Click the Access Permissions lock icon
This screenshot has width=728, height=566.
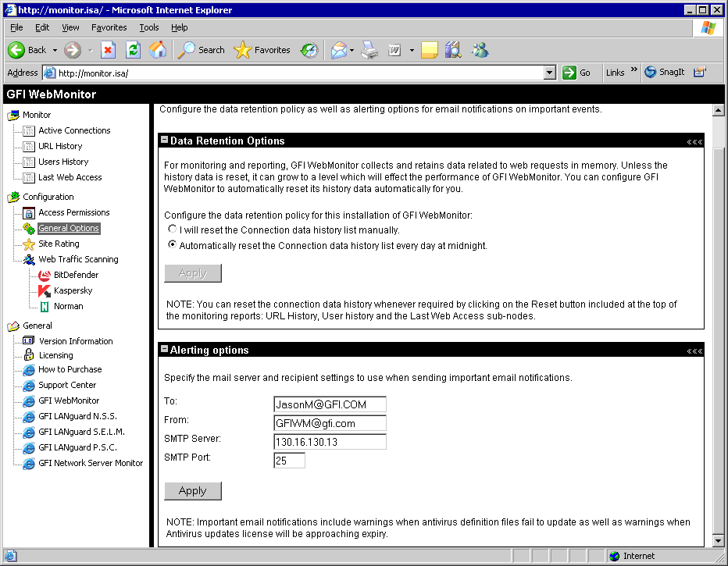(29, 213)
